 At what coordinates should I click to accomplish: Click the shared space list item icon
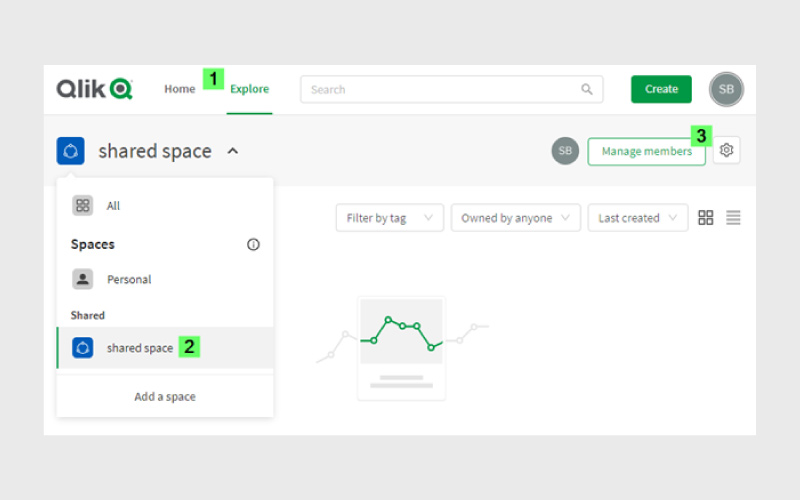pos(83,348)
